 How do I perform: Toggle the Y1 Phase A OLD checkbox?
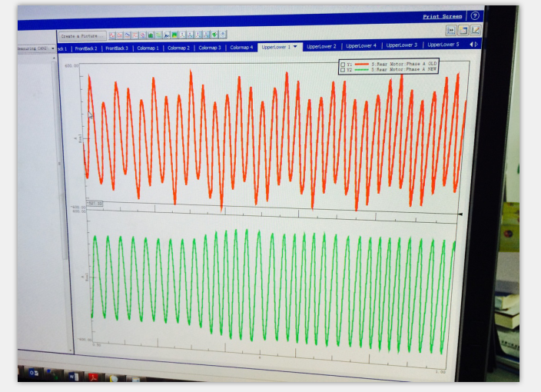coord(343,65)
